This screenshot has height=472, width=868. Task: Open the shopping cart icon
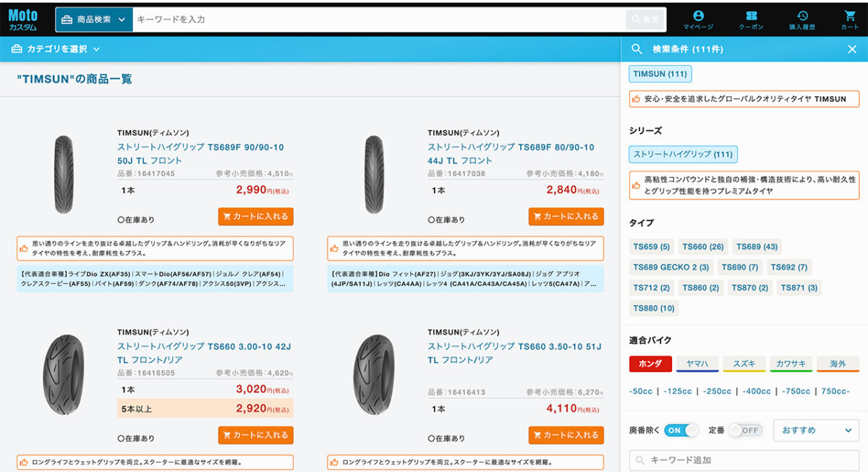point(850,20)
